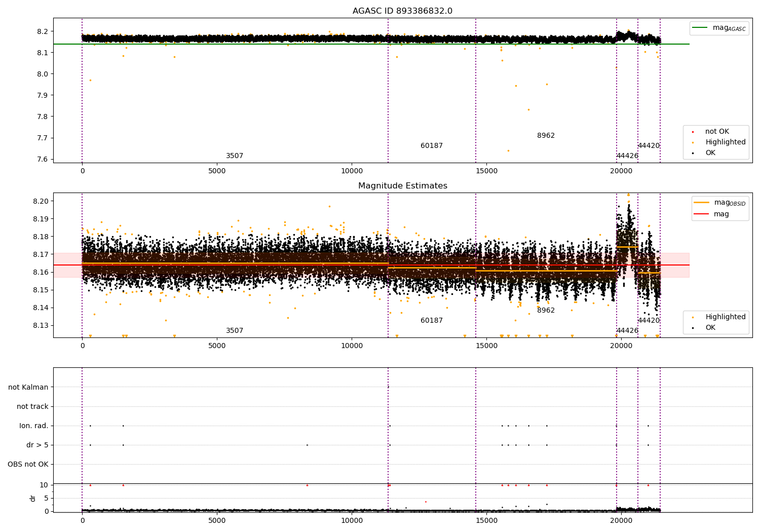Click the 'OBS not OK' row label

[x=28, y=464]
